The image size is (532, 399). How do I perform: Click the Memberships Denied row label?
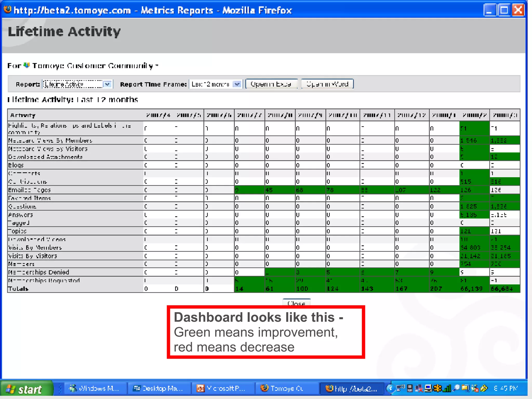[38, 272]
